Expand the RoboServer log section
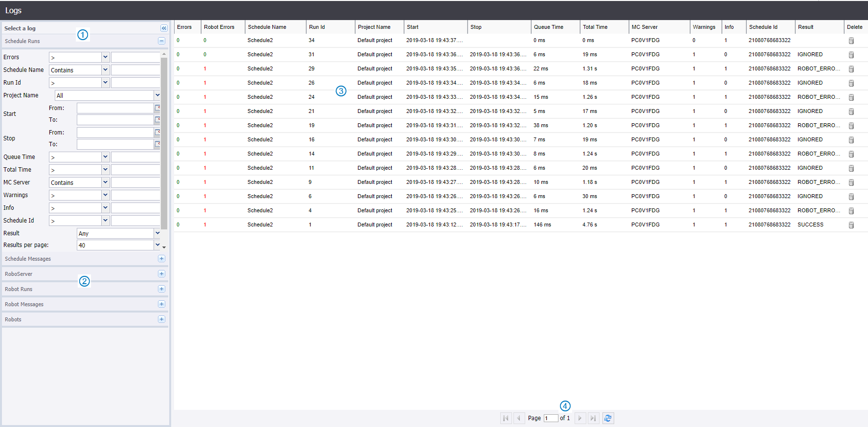Viewport: 868px width, 427px height. 161,274
